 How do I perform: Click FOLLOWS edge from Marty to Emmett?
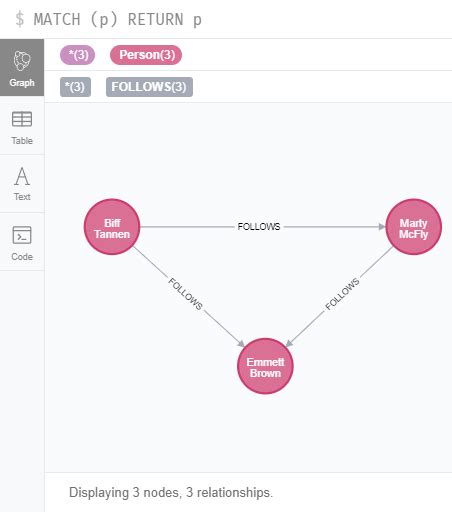pos(342,294)
